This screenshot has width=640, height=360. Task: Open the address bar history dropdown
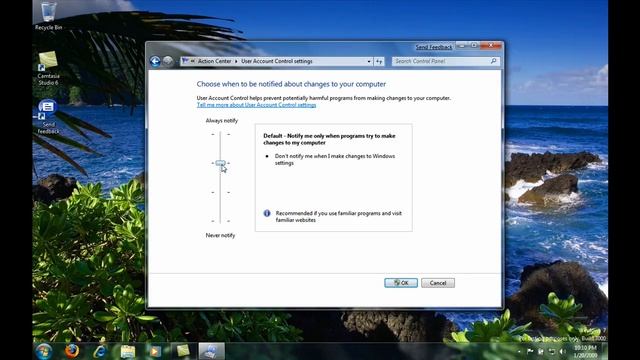click(369, 61)
